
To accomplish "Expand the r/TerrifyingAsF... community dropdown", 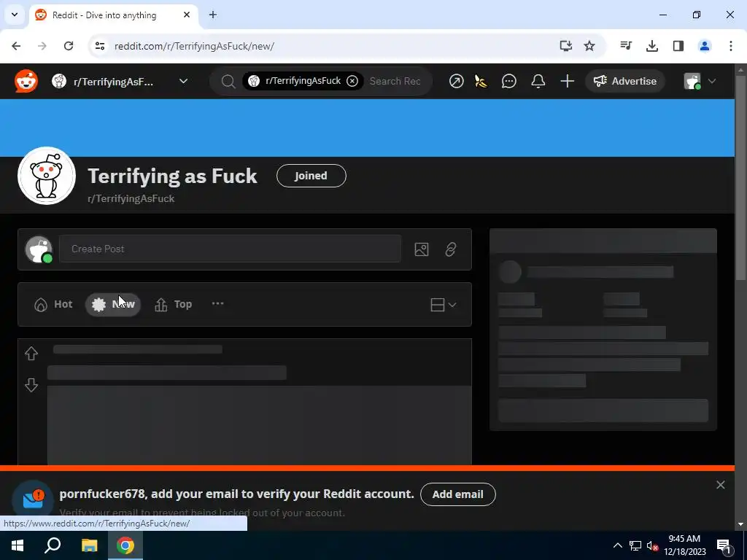I will point(183,82).
